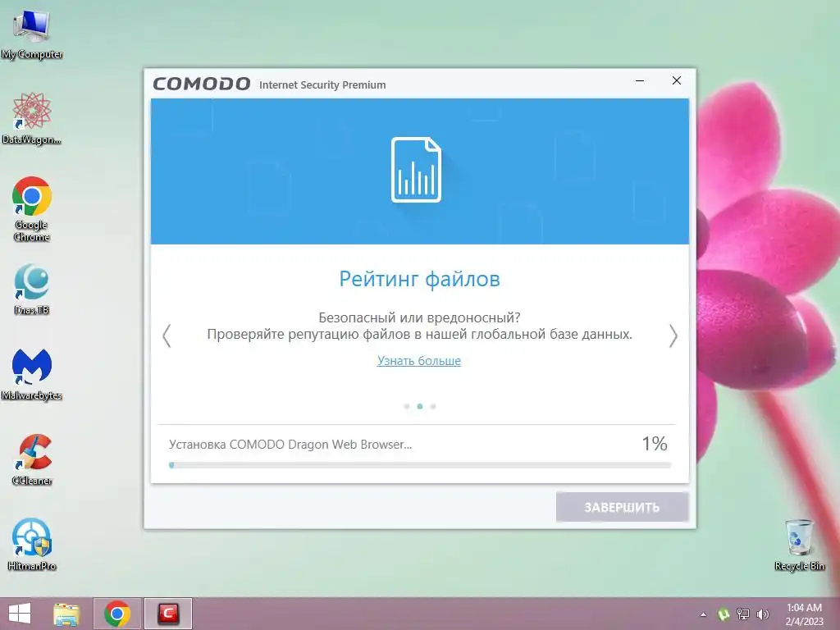
Task: Click the installation progress bar
Action: pyautogui.click(x=419, y=466)
